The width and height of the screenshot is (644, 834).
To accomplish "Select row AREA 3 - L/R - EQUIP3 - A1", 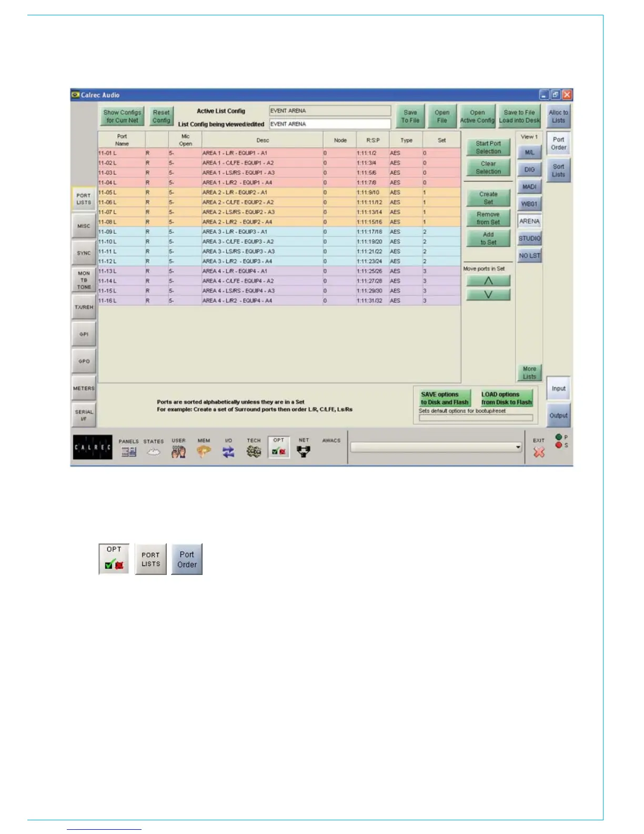I will (x=279, y=232).
